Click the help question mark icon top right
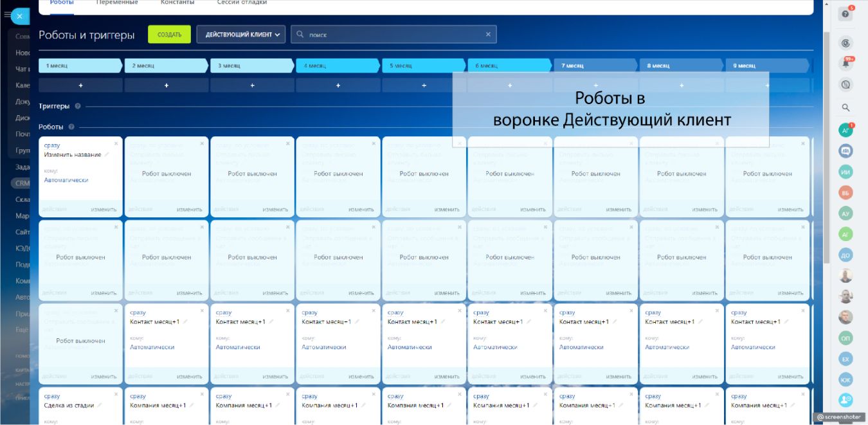The image size is (868, 425). [x=846, y=14]
